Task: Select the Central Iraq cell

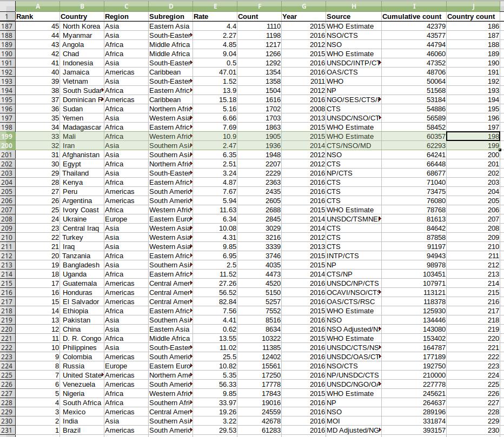Action: coord(82,228)
